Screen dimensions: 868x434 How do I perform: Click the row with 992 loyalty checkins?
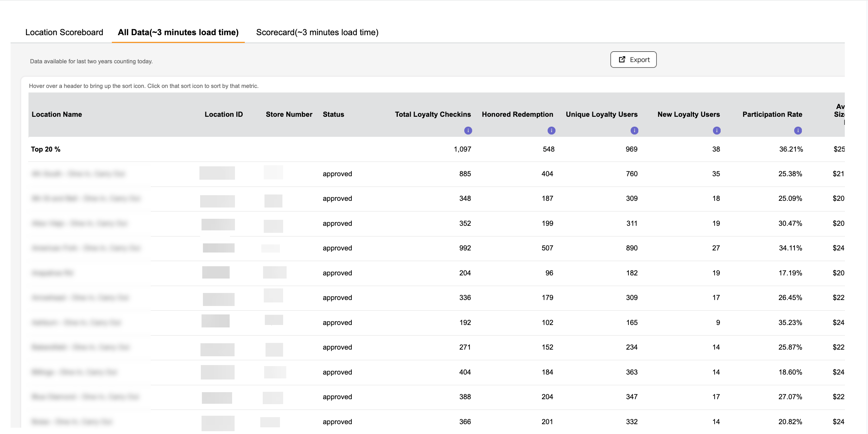[x=436, y=248]
